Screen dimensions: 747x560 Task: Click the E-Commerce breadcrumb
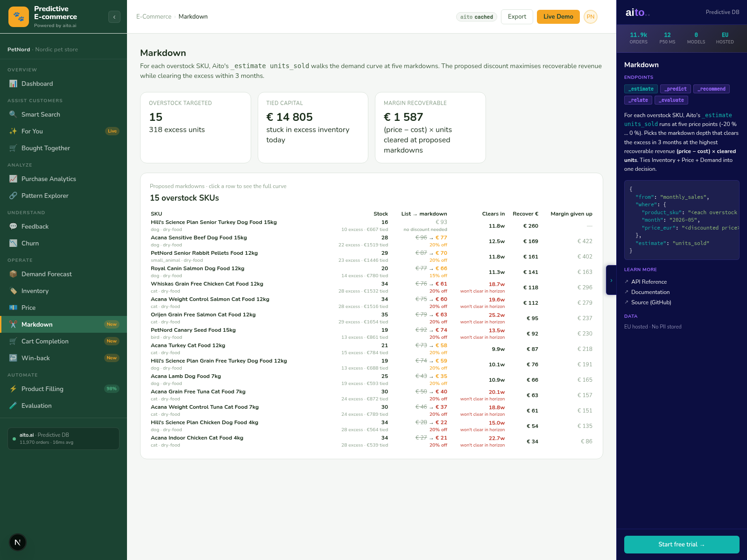(x=154, y=17)
